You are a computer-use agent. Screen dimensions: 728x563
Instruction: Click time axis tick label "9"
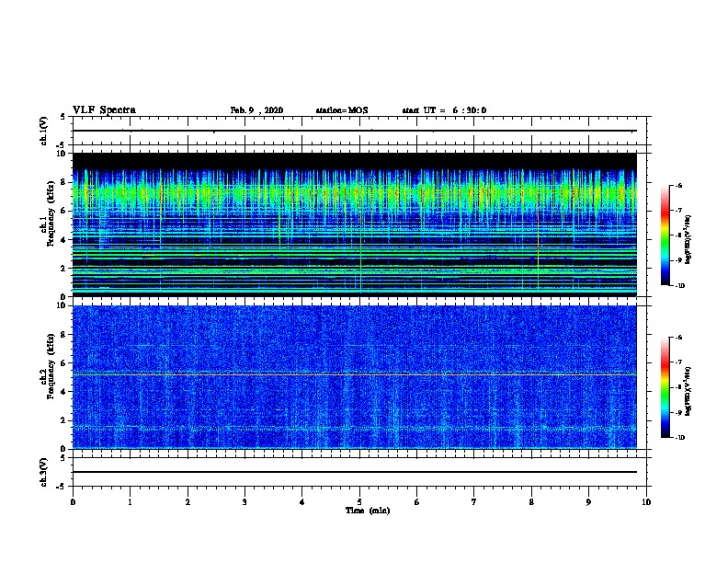point(588,502)
